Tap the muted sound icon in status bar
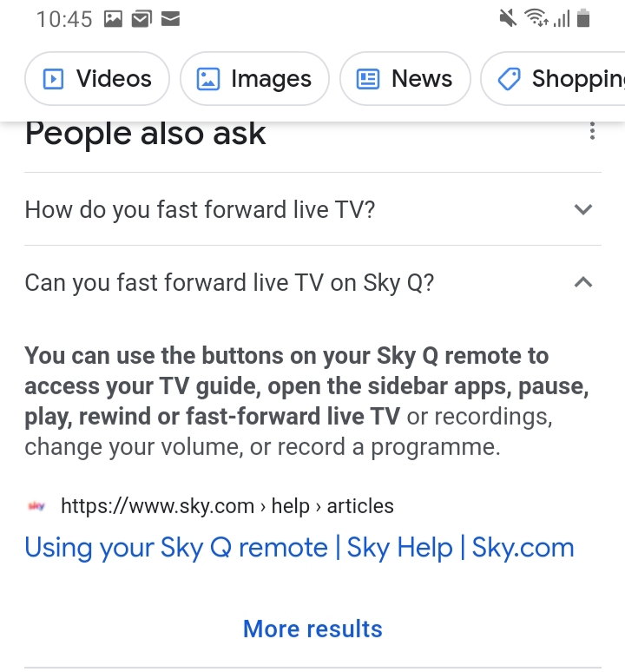Viewport: 625px width, 672px height. pyautogui.click(x=509, y=18)
